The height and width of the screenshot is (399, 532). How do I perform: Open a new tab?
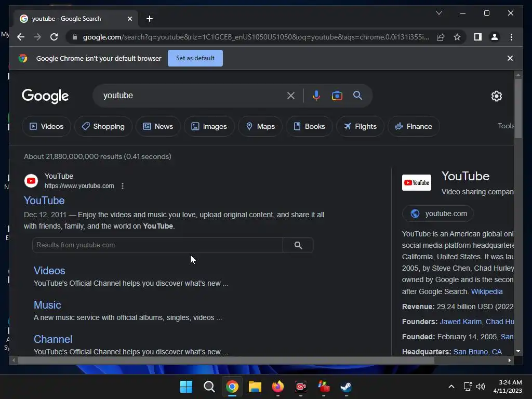[x=149, y=19]
